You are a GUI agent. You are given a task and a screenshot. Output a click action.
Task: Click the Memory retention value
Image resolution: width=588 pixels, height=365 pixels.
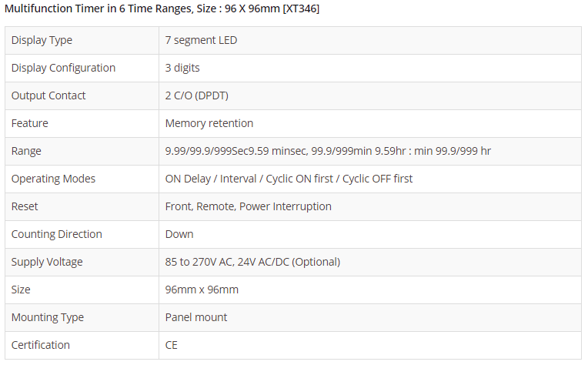point(209,123)
